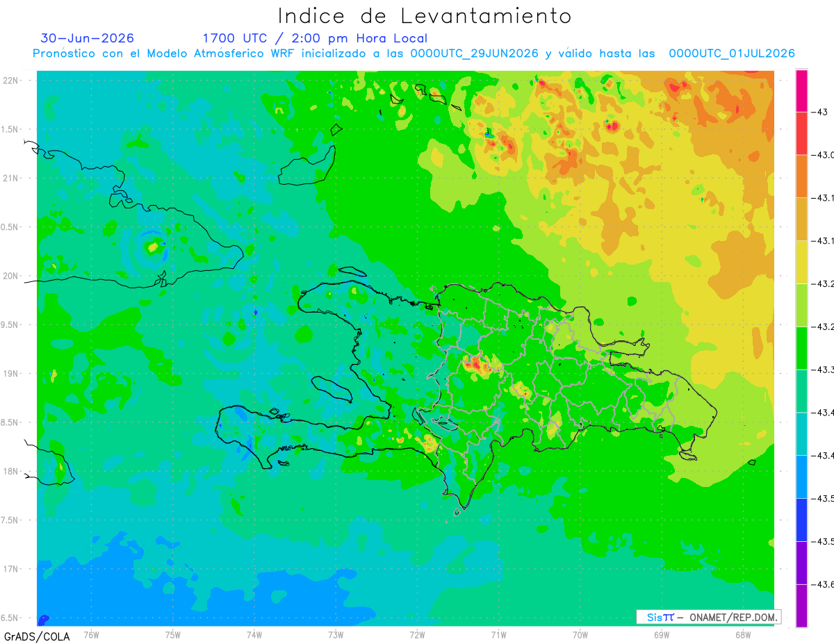
Task: Click the '72W' longitude axis label
Action: (417, 634)
